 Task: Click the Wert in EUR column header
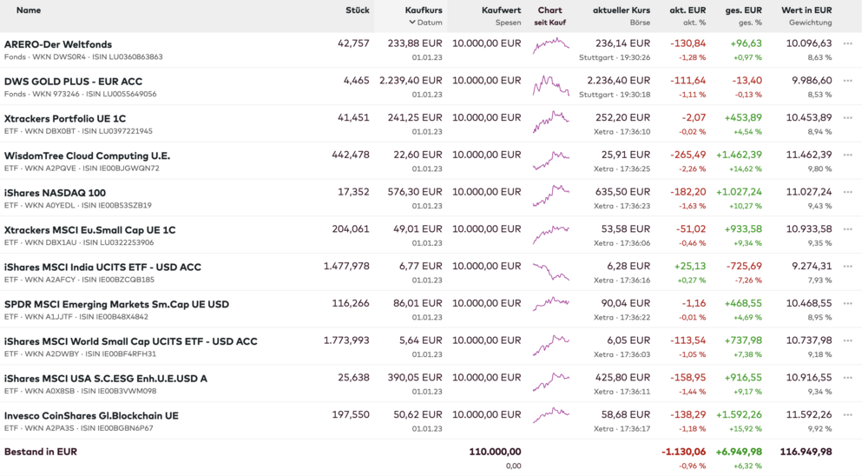coord(806,10)
